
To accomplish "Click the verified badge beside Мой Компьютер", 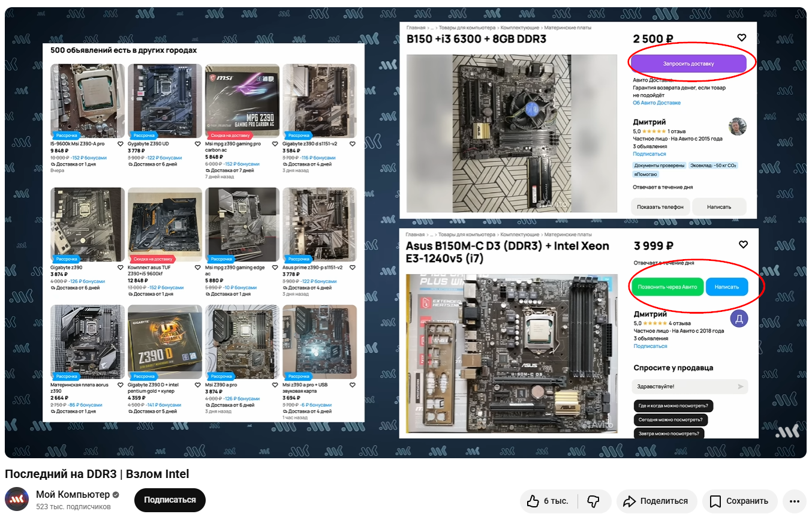I will pyautogui.click(x=116, y=495).
